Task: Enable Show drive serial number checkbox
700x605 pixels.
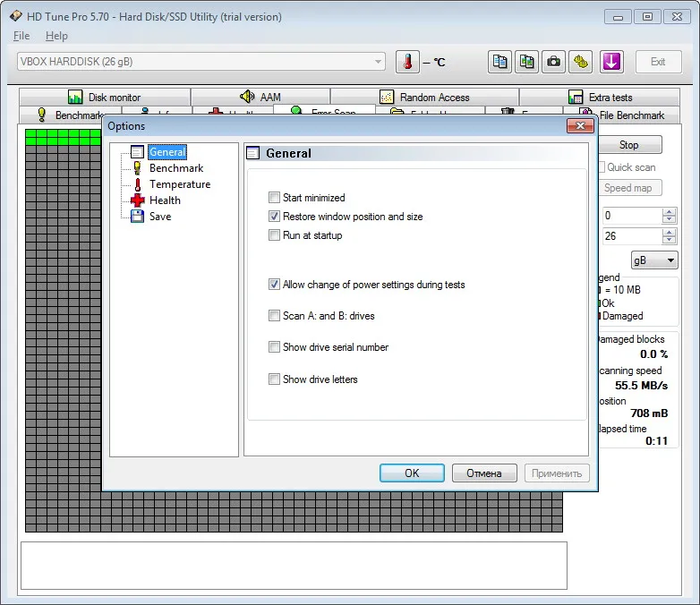Action: (x=274, y=347)
